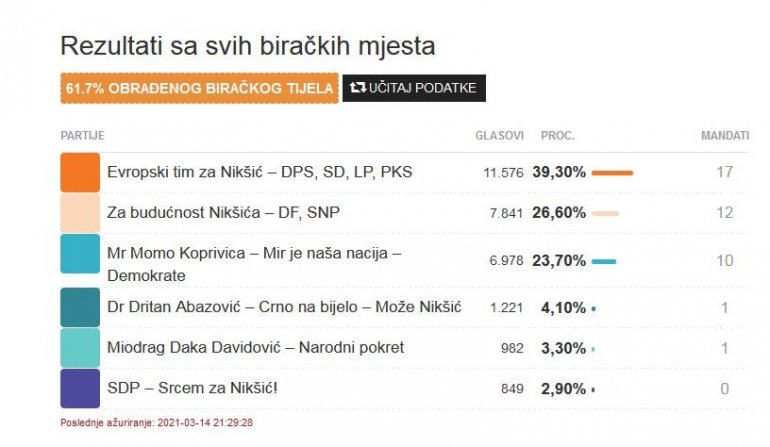This screenshot has height=447, width=770.
Task: Click the dark teal Dritan Abazović swatch
Action: pos(80,307)
